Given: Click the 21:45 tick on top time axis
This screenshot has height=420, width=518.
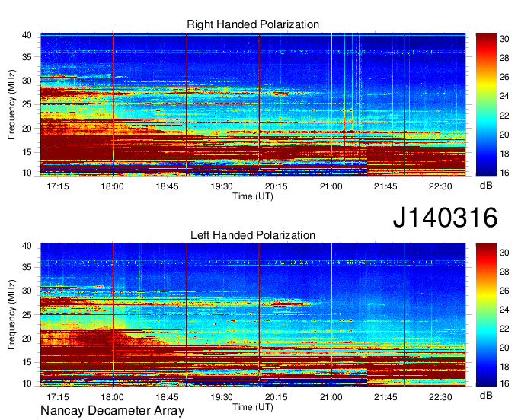Looking at the screenshot, I should pos(385,186).
